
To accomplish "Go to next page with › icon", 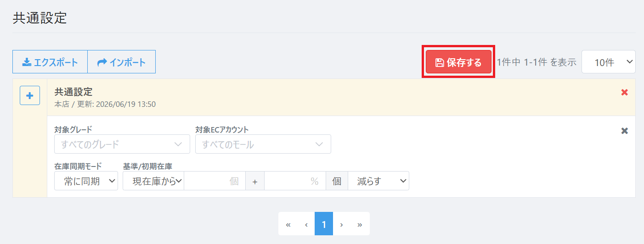I will pos(341,224).
